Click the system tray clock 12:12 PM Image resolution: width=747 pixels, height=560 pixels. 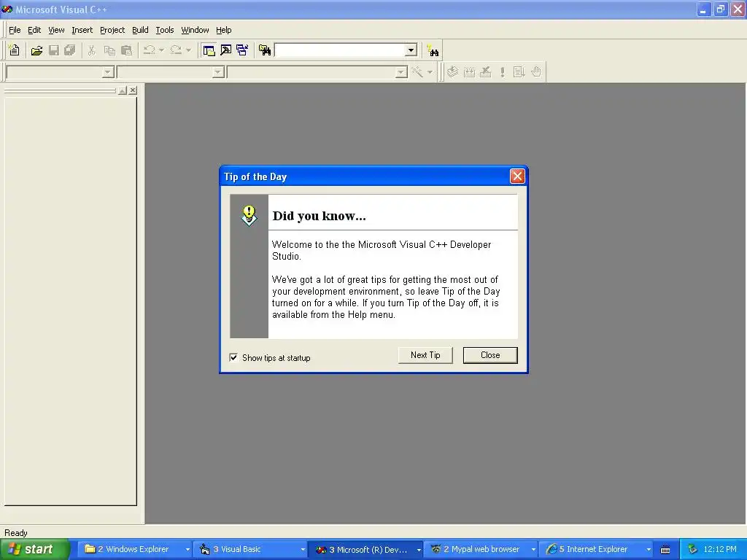pyautogui.click(x=720, y=550)
